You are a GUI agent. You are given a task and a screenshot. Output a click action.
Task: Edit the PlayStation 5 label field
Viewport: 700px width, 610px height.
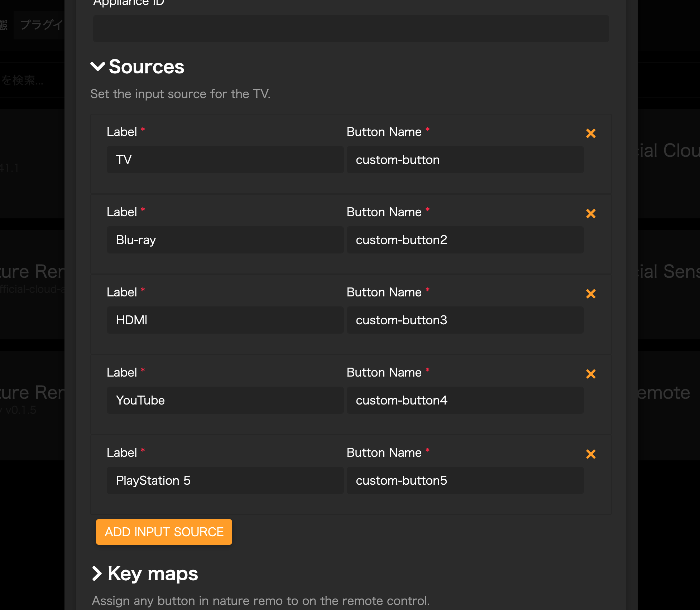pos(225,480)
